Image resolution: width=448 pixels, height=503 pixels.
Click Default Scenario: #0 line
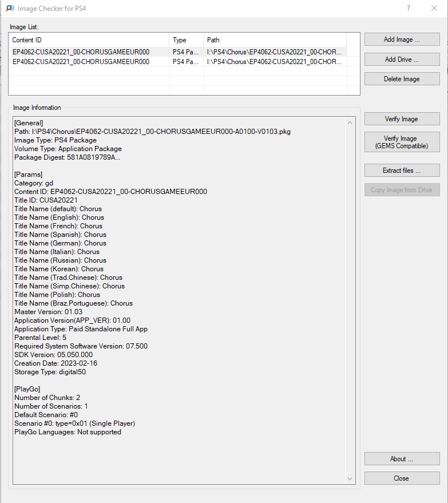coord(46,415)
